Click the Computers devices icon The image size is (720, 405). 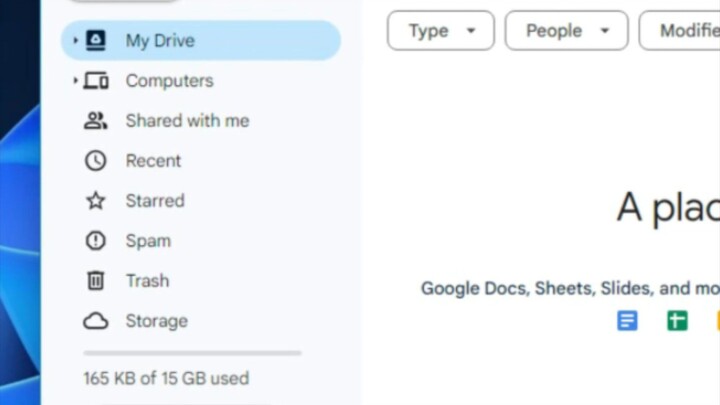point(96,81)
